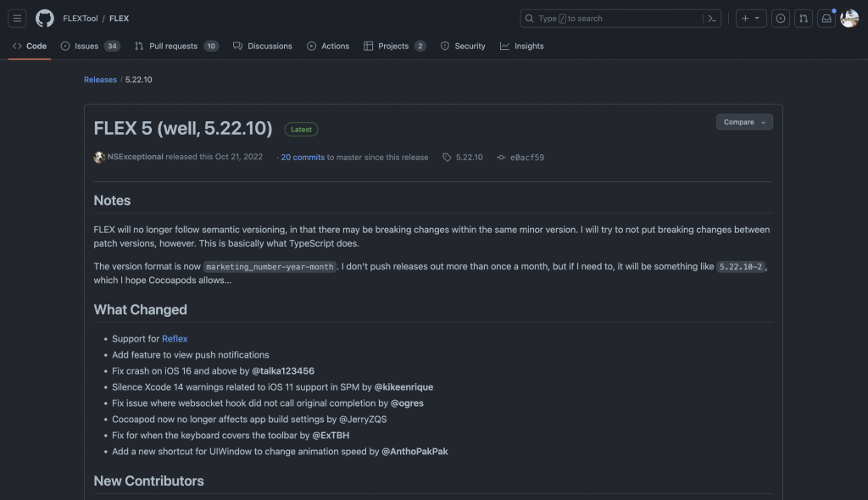Open @AnthoPakPak mention
The width and height of the screenshot is (868, 500).
(415, 451)
